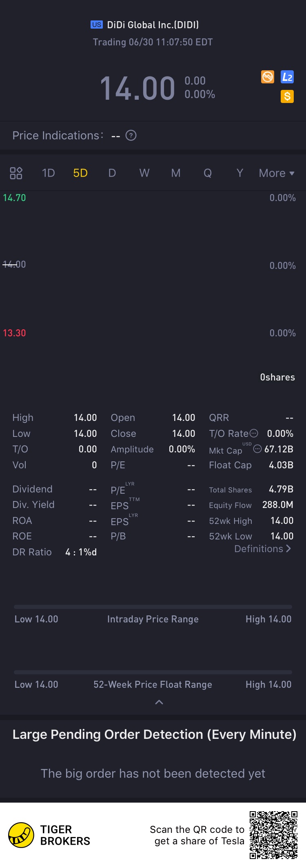306x868 pixels.
Task: Open the blue L2 quotes icon
Action: click(287, 77)
